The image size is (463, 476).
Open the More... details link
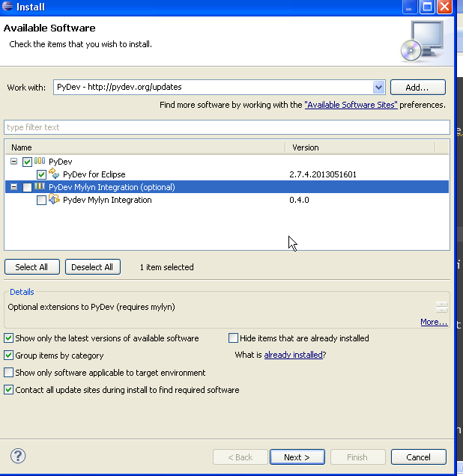(x=434, y=322)
